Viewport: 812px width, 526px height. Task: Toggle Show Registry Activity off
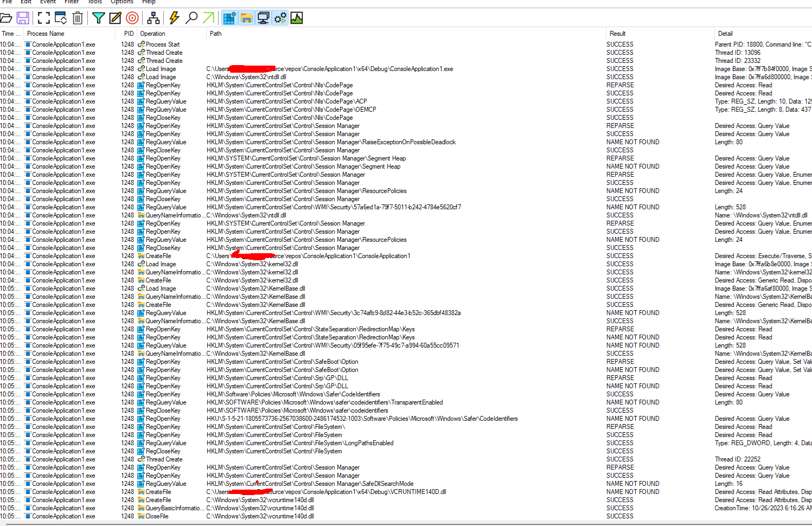click(229, 18)
